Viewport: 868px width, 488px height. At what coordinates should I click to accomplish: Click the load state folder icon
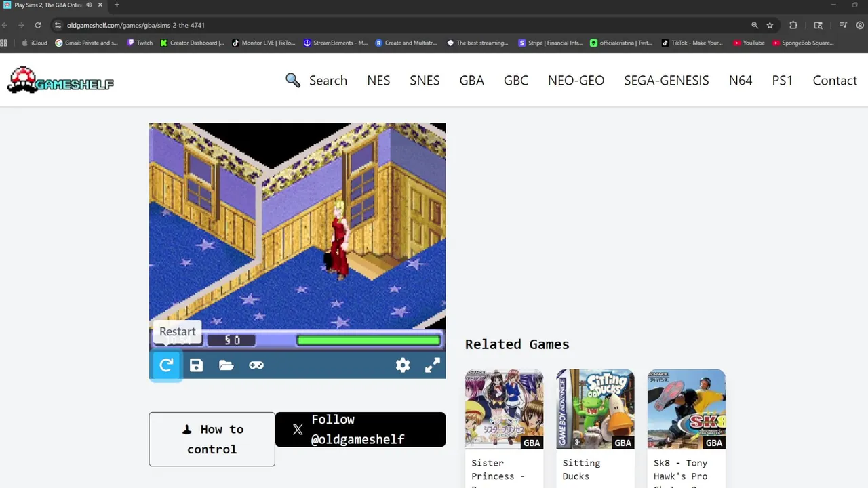pos(226,365)
